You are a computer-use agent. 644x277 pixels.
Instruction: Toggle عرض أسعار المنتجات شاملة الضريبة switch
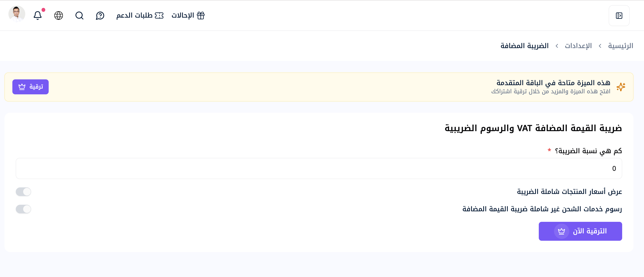tap(23, 192)
